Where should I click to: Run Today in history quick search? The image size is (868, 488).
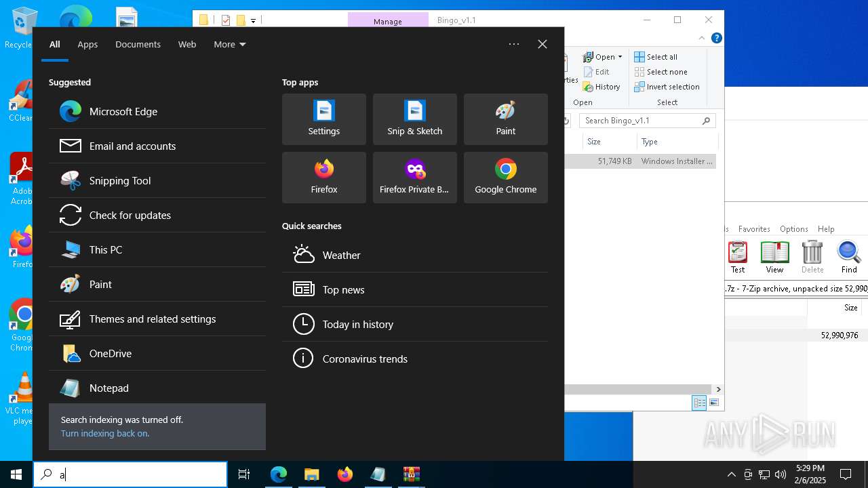[x=415, y=324]
